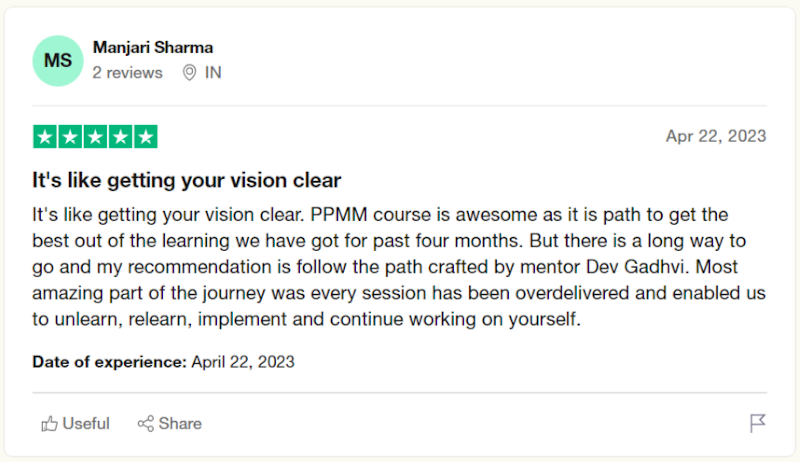Screen dimensions: 800x462
Task: Open Manjari Sharma's profile name
Action: (153, 47)
